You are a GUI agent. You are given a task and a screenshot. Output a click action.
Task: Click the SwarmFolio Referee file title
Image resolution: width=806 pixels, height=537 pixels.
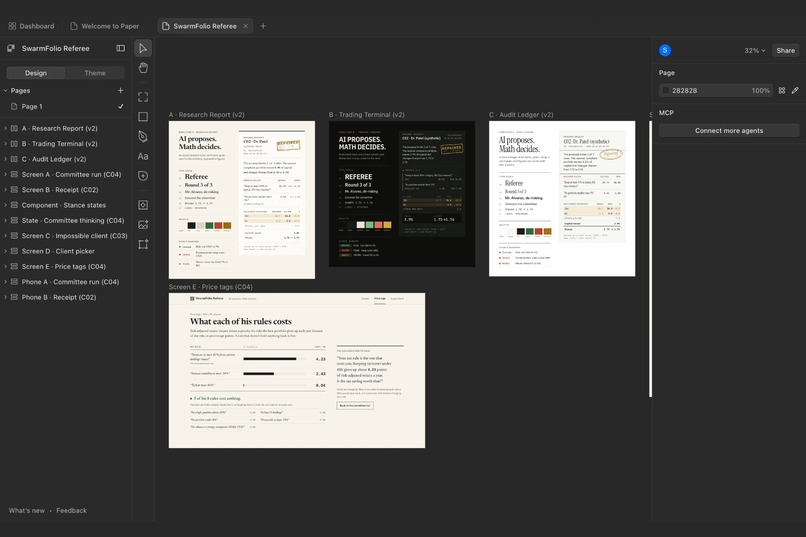point(56,48)
